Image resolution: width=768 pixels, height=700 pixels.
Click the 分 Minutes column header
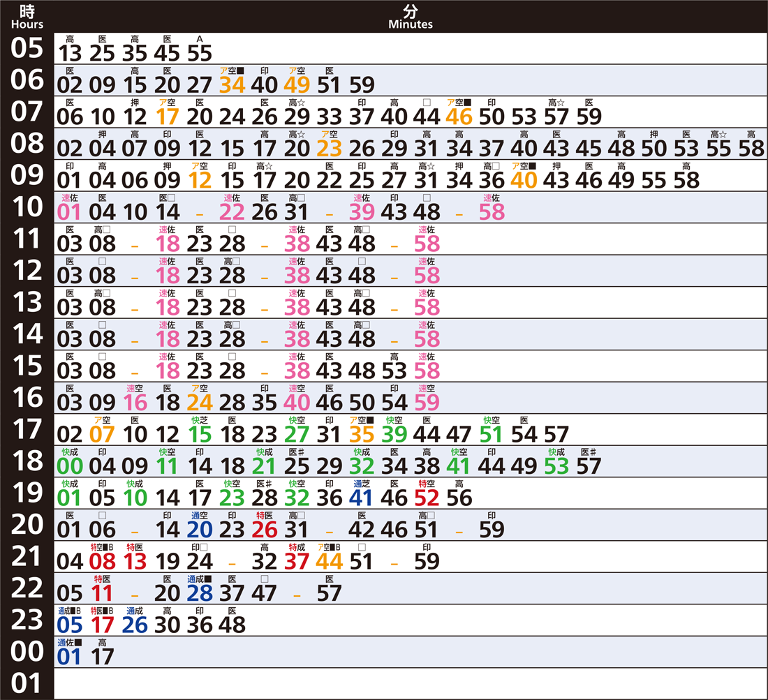(x=411, y=17)
